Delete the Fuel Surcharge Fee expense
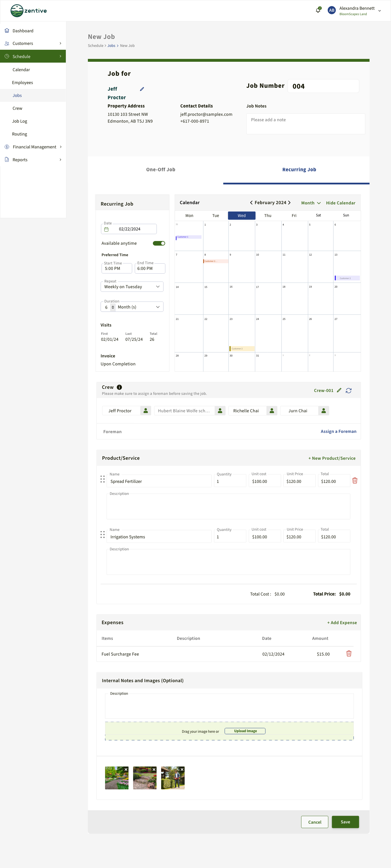 349,653
